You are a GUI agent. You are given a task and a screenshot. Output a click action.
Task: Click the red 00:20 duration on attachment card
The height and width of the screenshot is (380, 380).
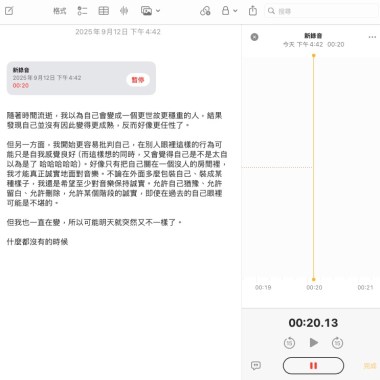[21, 86]
